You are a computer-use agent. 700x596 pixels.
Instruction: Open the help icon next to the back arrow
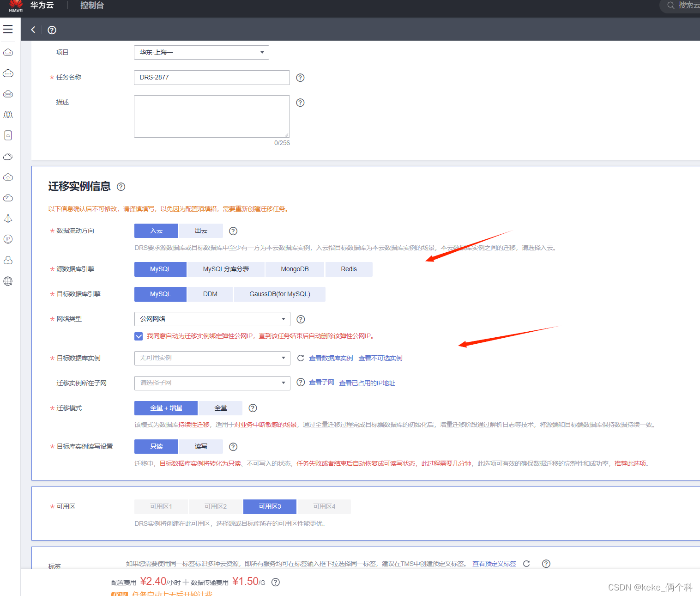[52, 30]
